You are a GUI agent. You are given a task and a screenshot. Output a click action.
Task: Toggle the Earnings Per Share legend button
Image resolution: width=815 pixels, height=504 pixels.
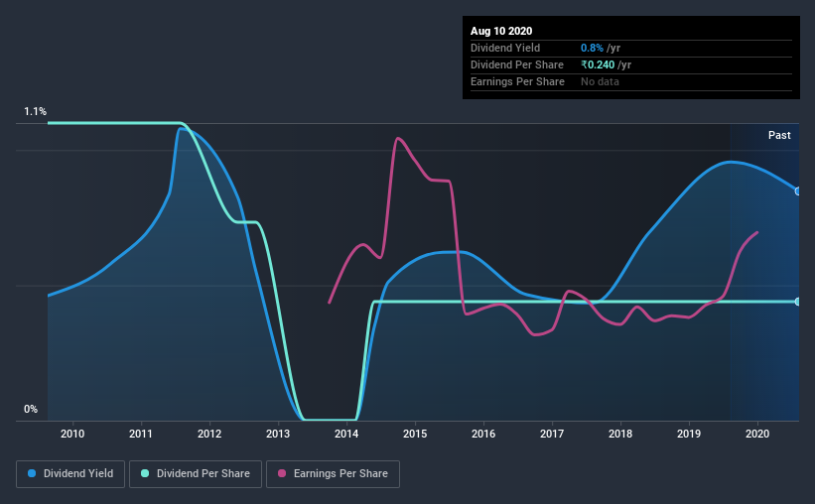[x=333, y=474]
